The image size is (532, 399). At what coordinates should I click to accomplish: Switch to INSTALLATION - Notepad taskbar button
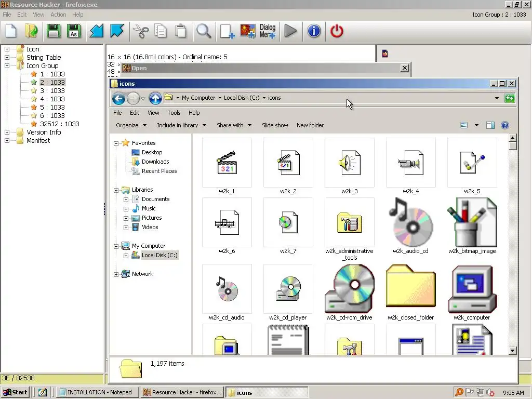tap(98, 392)
